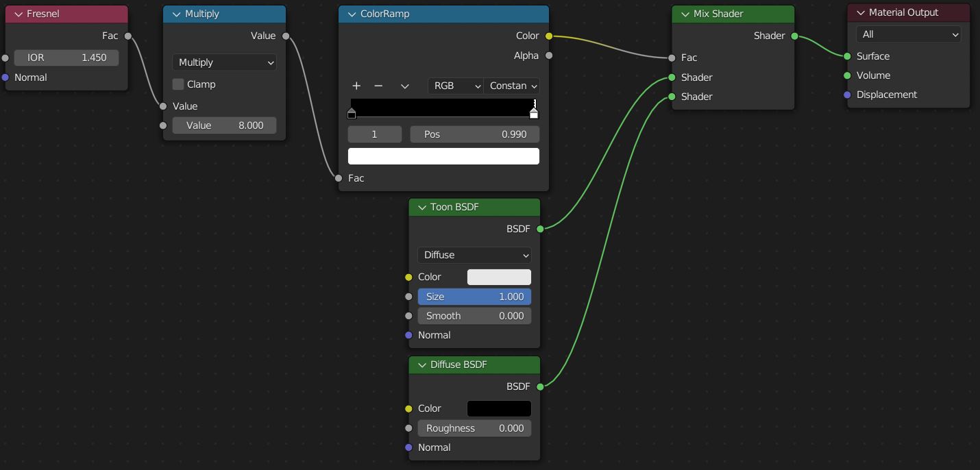980x470 pixels.
Task: Collapse the Mix Shader node
Action: (x=683, y=14)
